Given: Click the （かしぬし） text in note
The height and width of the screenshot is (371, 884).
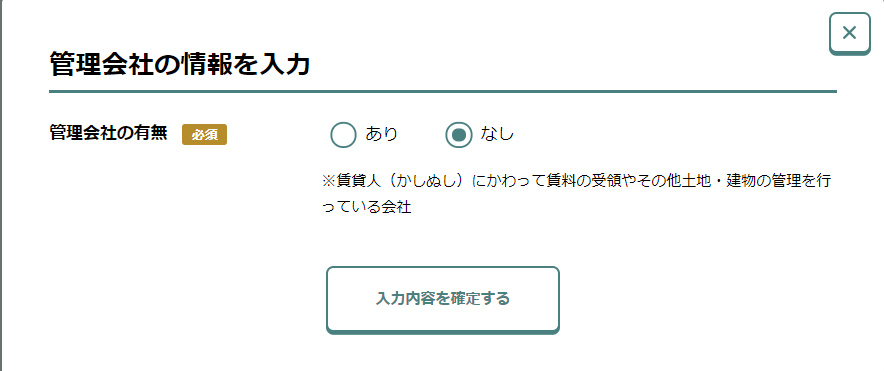Looking at the screenshot, I should click(x=426, y=182).
